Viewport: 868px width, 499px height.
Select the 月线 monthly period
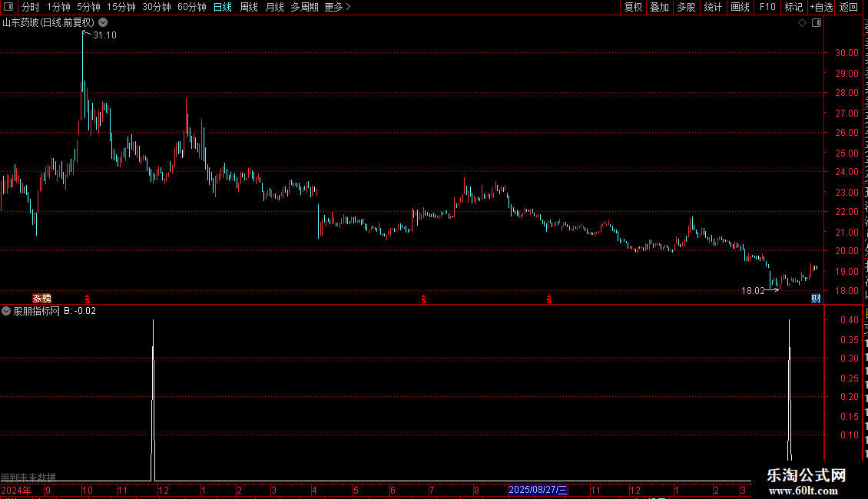pyautogui.click(x=274, y=7)
